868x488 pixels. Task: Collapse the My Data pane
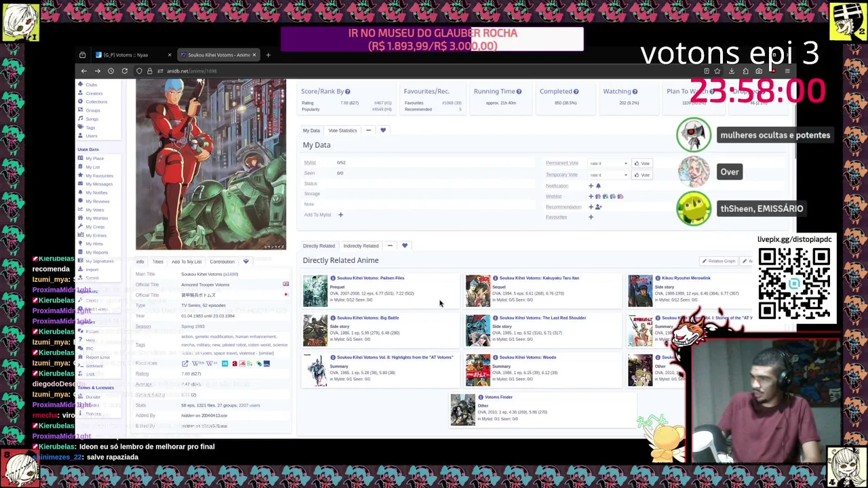[368, 130]
